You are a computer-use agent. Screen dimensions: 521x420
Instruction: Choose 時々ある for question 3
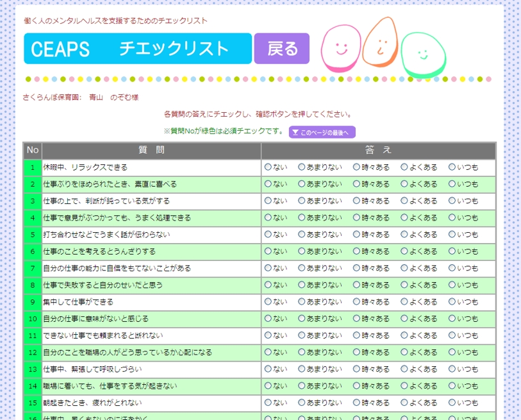(x=356, y=201)
